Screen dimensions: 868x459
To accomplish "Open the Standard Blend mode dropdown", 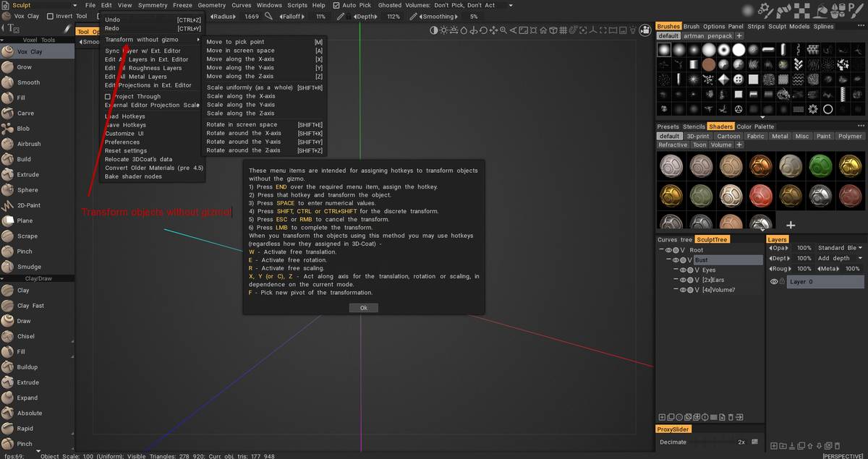I will pyautogui.click(x=841, y=247).
